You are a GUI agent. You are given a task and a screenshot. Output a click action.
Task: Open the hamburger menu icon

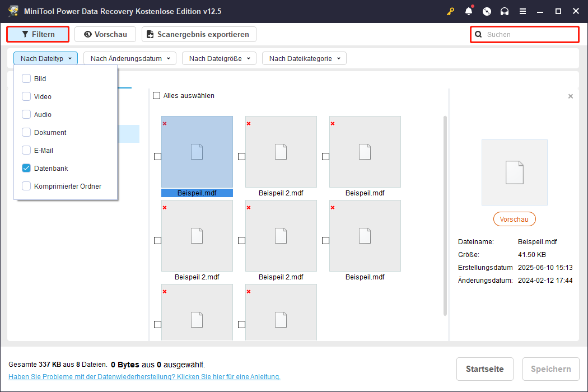(522, 11)
